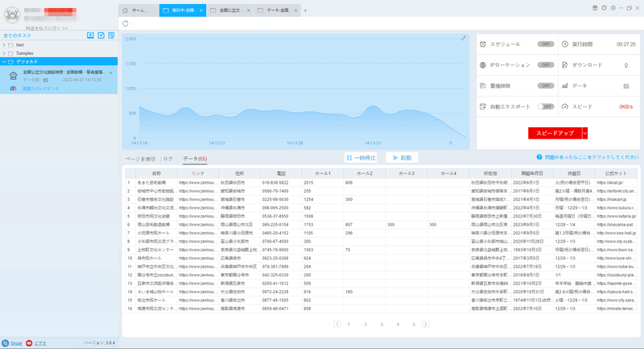Click the problem help link text

tap(592, 157)
